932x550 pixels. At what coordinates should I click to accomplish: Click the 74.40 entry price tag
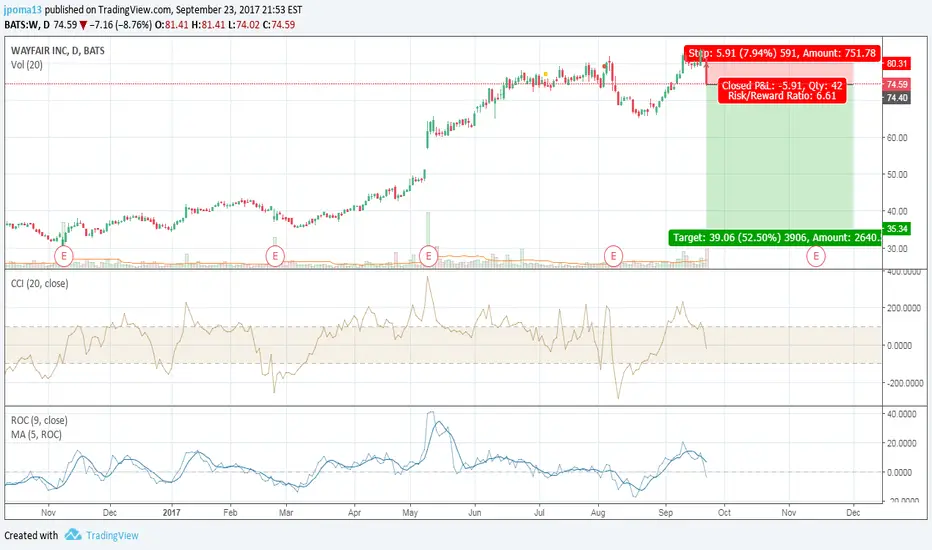point(897,98)
